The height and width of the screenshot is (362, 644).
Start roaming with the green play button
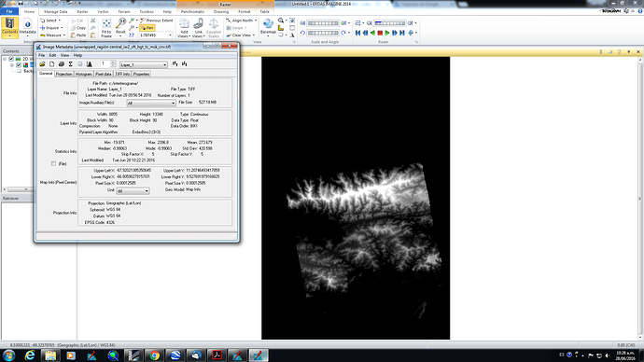click(387, 33)
